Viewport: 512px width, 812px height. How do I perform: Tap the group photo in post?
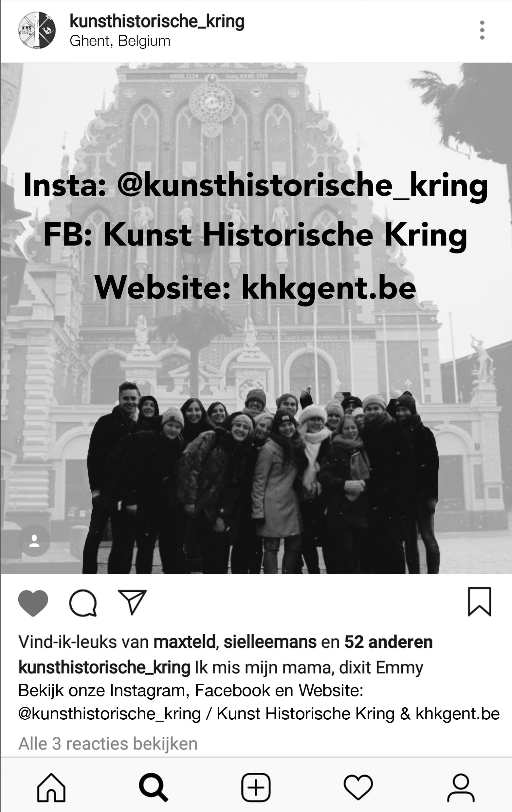(256, 318)
